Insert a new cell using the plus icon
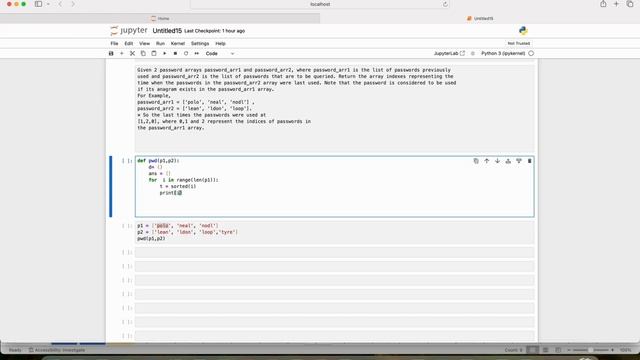 (122, 53)
